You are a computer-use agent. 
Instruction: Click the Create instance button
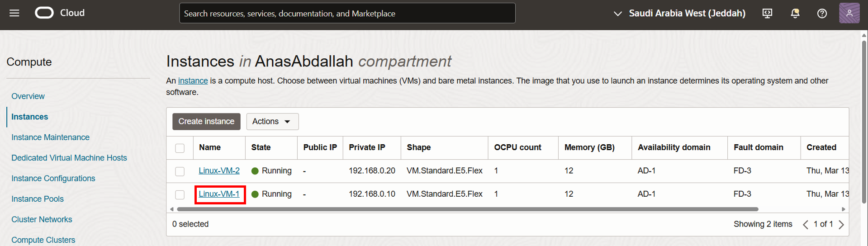click(206, 122)
